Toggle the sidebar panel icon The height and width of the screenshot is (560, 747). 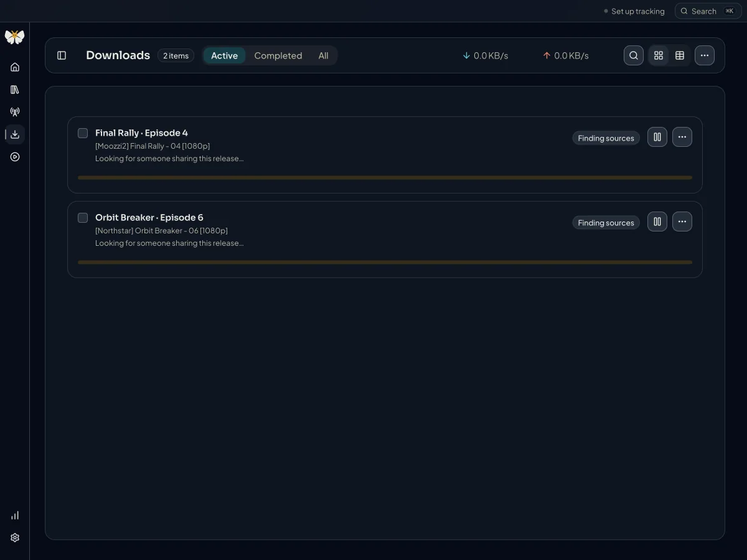pyautogui.click(x=62, y=55)
